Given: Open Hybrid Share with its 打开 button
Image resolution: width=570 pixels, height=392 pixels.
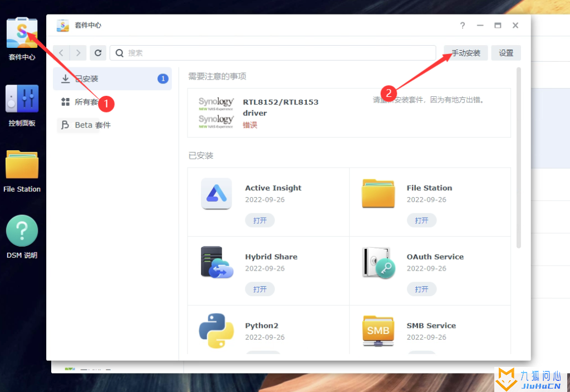Looking at the screenshot, I should click(x=260, y=289).
